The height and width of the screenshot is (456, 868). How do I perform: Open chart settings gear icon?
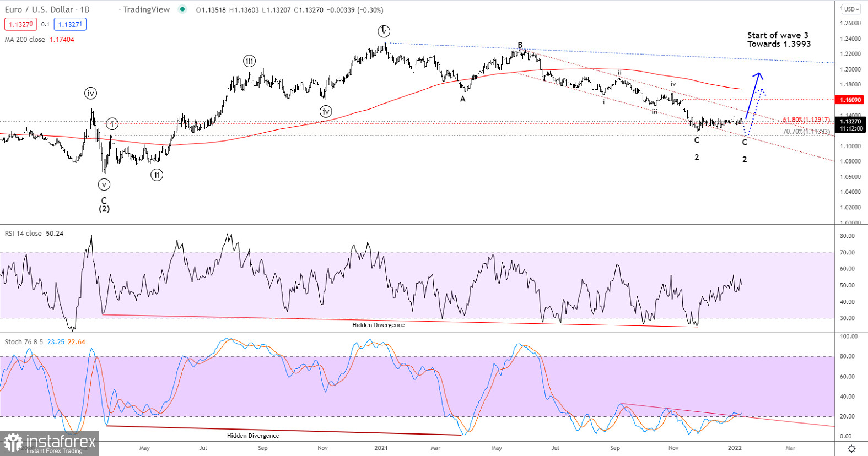point(851,448)
